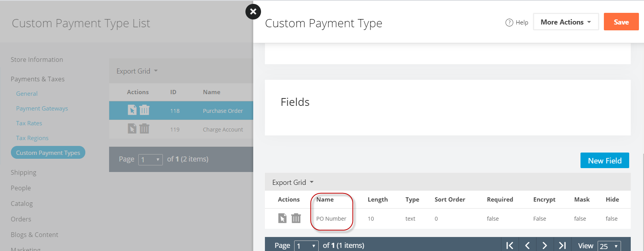Image resolution: width=644 pixels, height=251 pixels.
Task: Click the Charge Account name cell
Action: pyautogui.click(x=223, y=130)
